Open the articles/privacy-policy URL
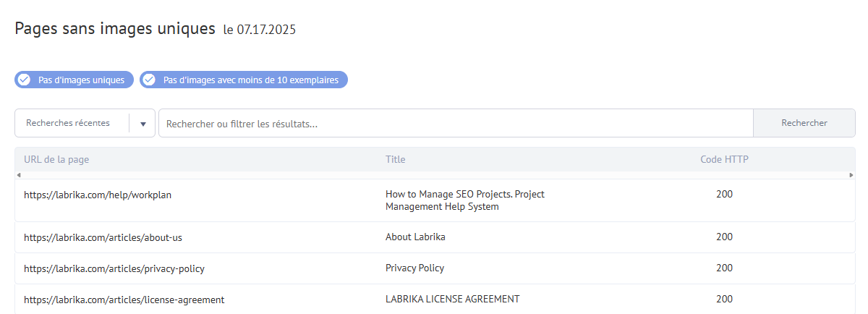 pos(114,268)
